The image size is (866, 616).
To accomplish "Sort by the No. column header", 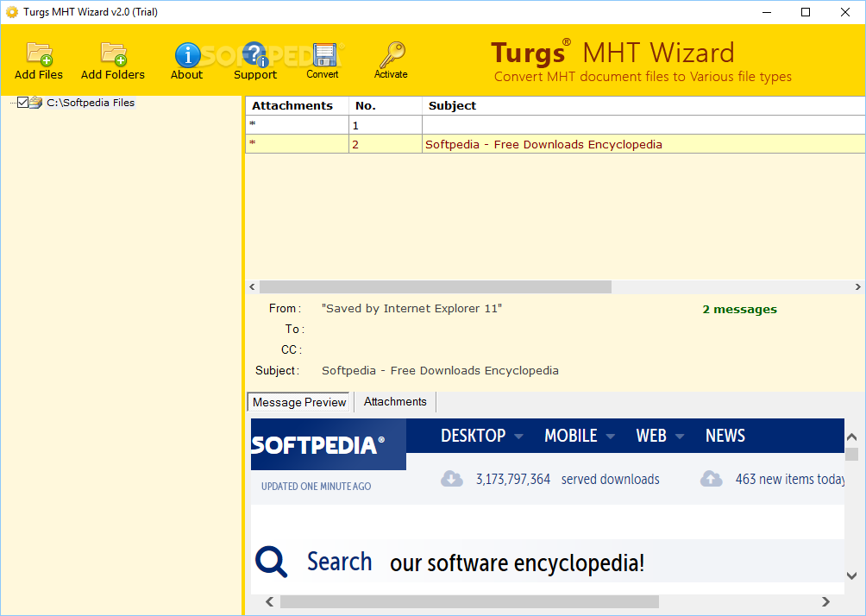I will coord(386,105).
